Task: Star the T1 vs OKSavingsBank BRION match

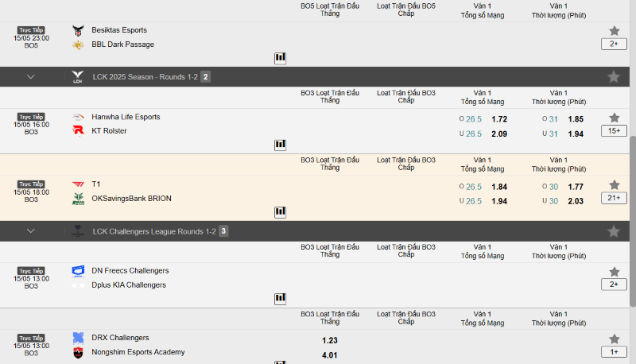Action: point(614,185)
